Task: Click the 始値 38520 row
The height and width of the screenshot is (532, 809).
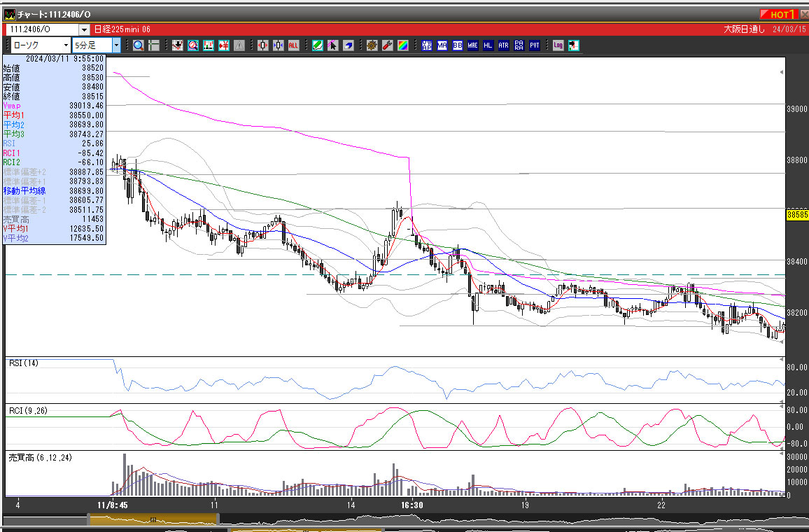Action: [54, 68]
